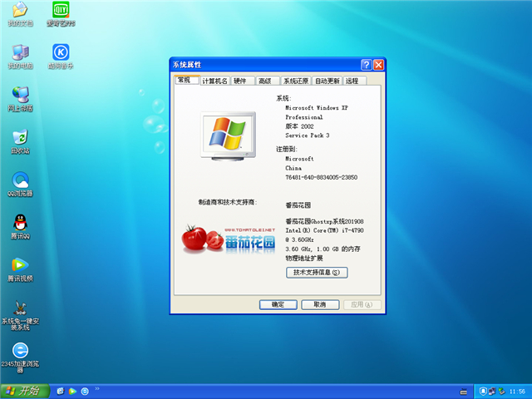532x399 pixels.
Task: Click the security shield tray icon
Action: pyautogui.click(x=483, y=392)
